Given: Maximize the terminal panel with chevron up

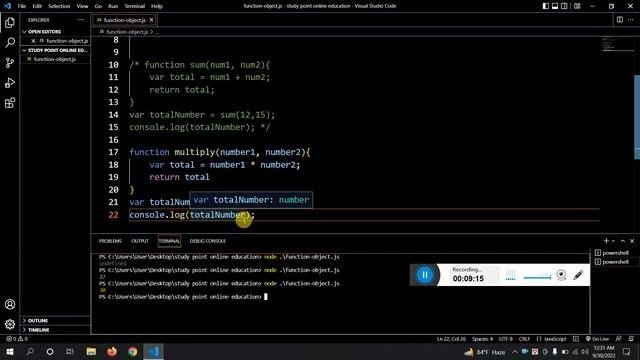Looking at the screenshot, I should coord(623,241).
